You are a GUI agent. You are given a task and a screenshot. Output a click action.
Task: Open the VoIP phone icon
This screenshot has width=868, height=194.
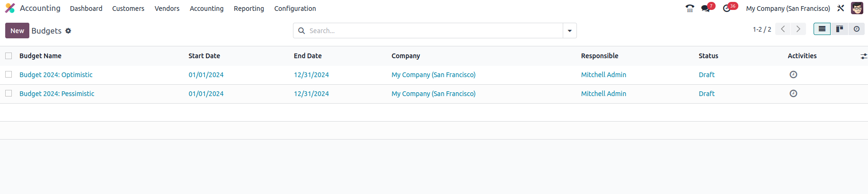(x=690, y=9)
